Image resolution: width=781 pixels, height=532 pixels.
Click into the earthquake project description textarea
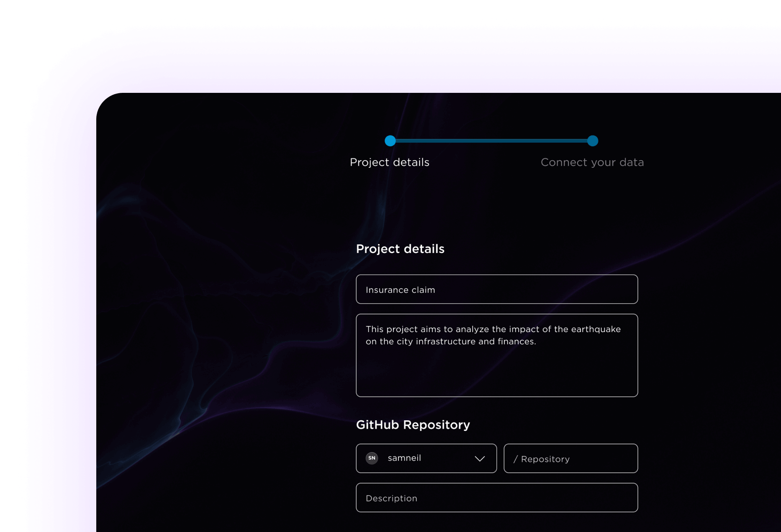click(x=496, y=355)
